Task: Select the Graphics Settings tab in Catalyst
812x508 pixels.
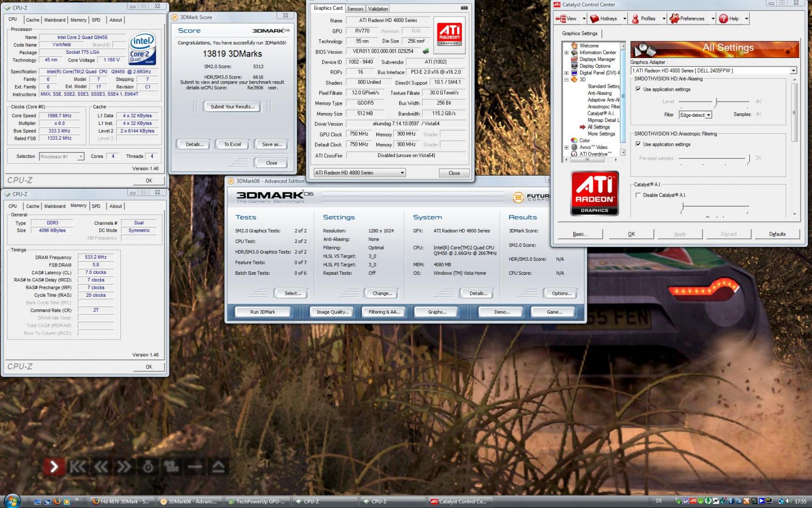Action: (579, 34)
